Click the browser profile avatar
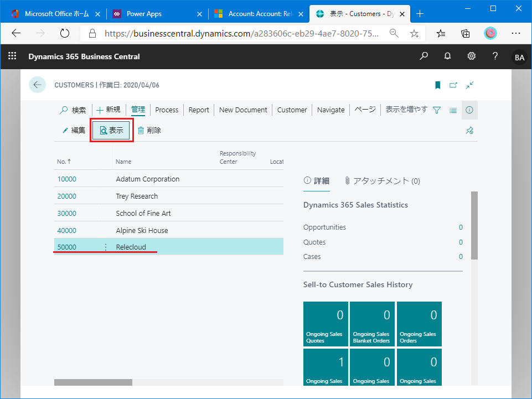The width and height of the screenshot is (532, 399). pos(490,33)
